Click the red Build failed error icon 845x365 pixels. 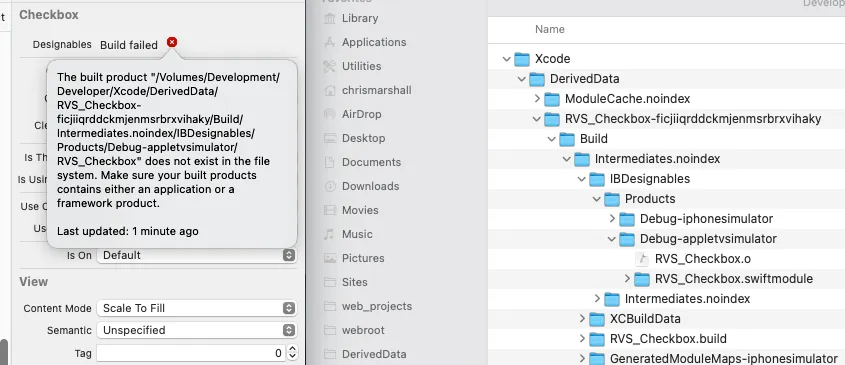(x=172, y=42)
